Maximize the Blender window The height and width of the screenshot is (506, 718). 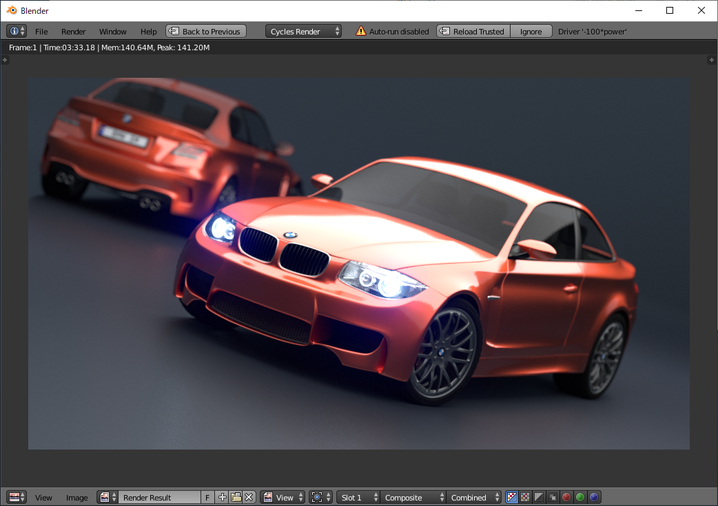[669, 10]
